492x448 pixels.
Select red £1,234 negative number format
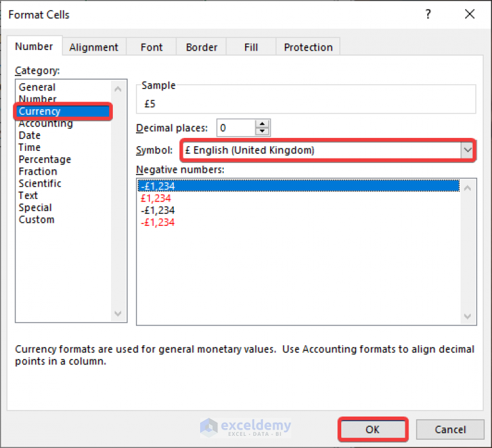[299, 198]
